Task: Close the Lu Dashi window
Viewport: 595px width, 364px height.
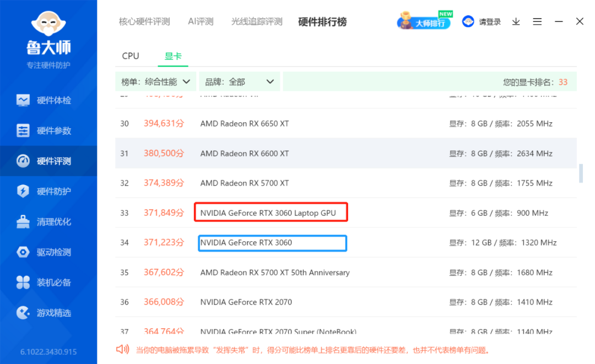Action: tap(580, 21)
